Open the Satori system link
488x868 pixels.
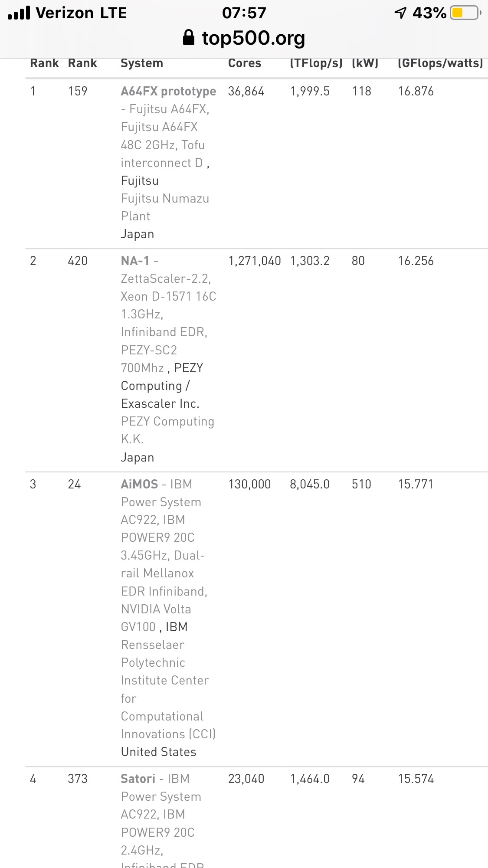138,779
